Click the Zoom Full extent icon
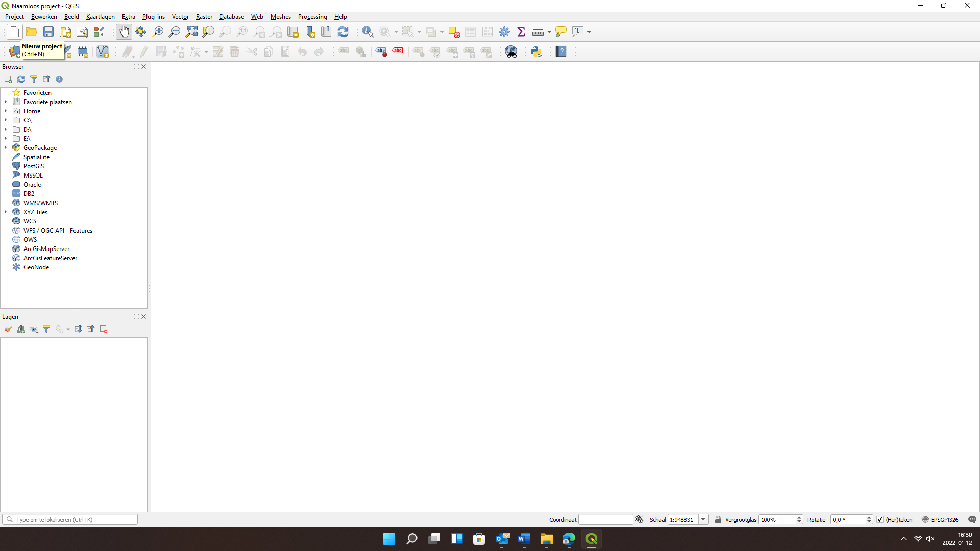The image size is (980, 551). tap(191, 32)
